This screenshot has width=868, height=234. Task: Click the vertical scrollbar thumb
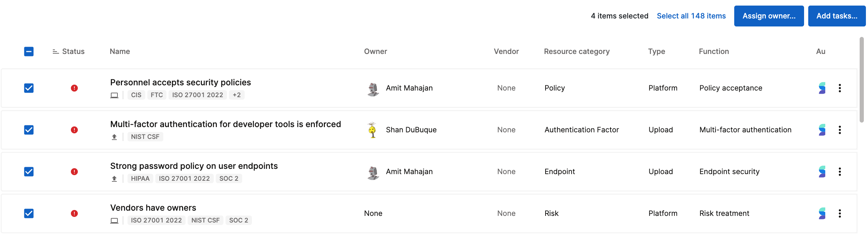tap(861, 80)
